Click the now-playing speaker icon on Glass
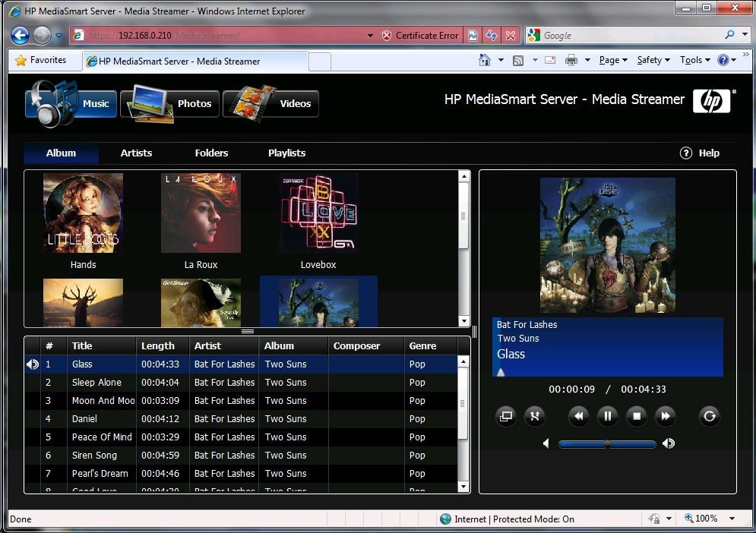 (x=33, y=364)
